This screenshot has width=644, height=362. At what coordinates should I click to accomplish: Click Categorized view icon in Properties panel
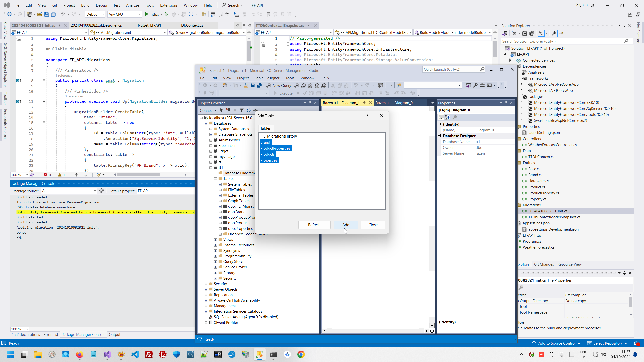pyautogui.click(x=441, y=117)
